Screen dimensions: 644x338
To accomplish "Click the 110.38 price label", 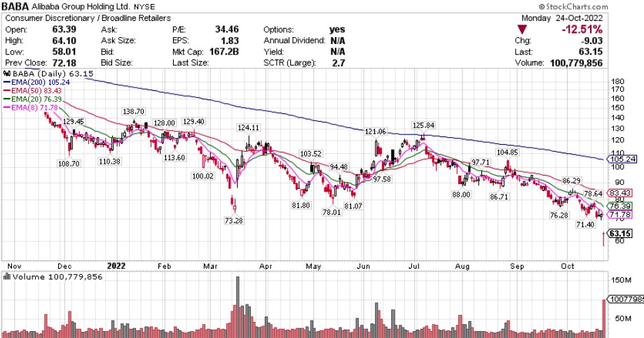I will tap(109, 162).
